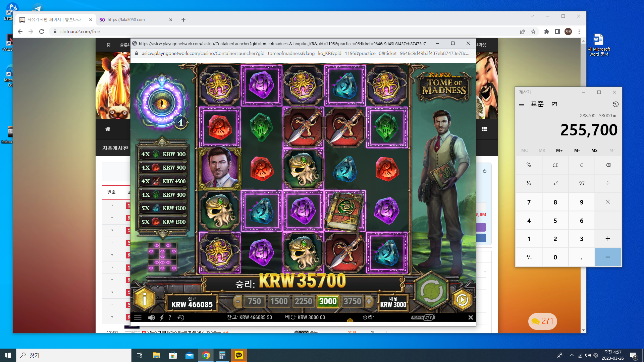The height and width of the screenshot is (362, 644).
Task: Click the calculator equals key
Action: click(608, 257)
